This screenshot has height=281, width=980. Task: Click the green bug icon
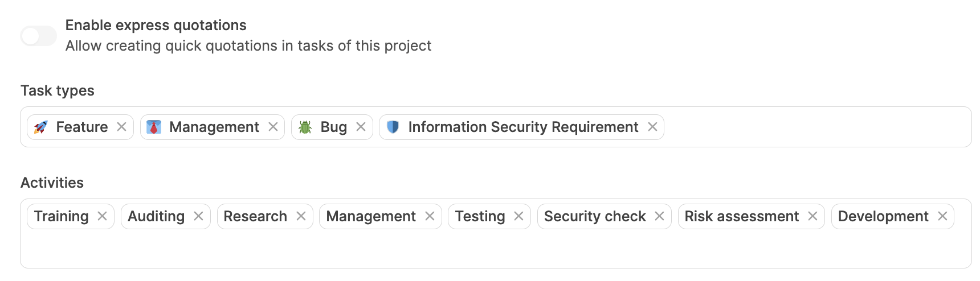point(305,127)
